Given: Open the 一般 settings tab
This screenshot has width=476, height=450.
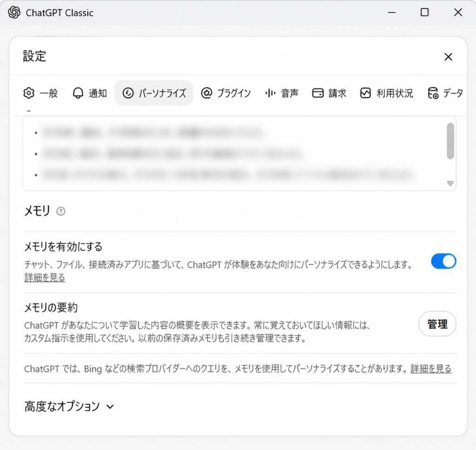Looking at the screenshot, I should coord(40,93).
